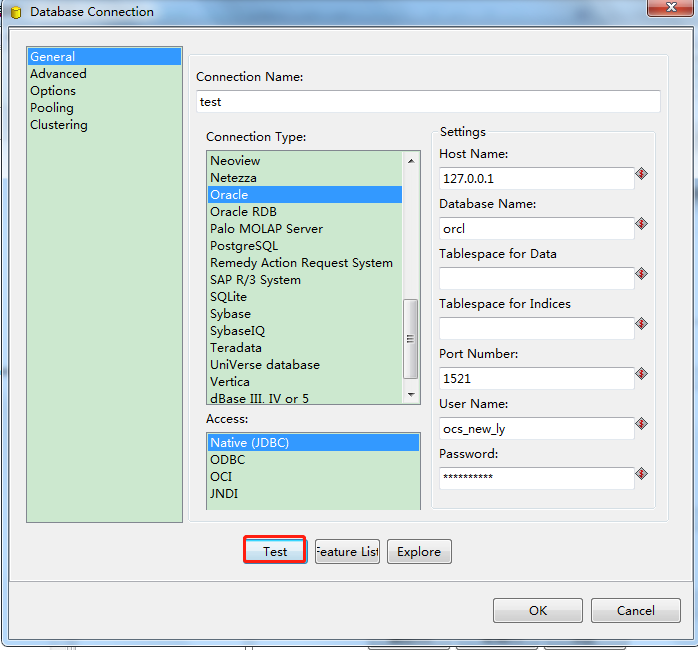Click variable icon beside Port Number field

641,374
